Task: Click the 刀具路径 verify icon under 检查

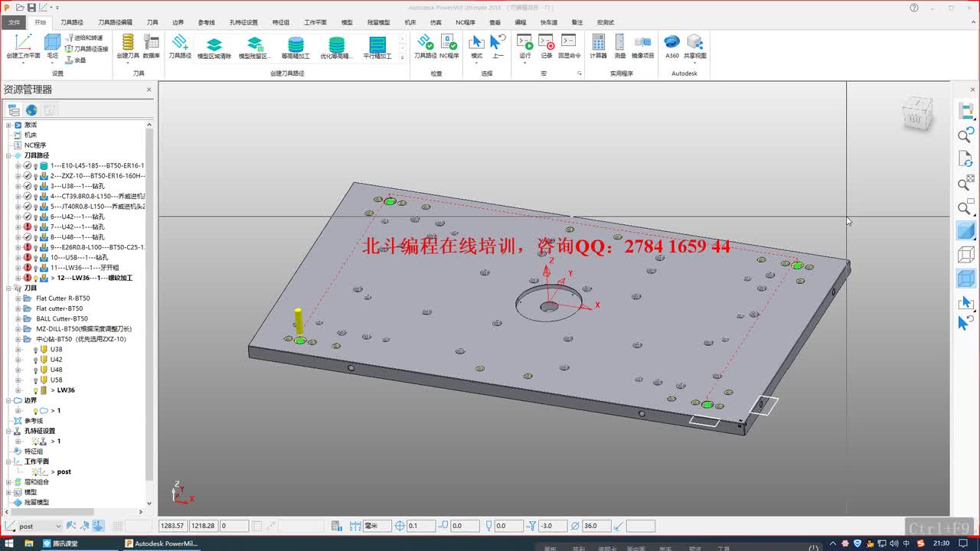Action: 425,46
